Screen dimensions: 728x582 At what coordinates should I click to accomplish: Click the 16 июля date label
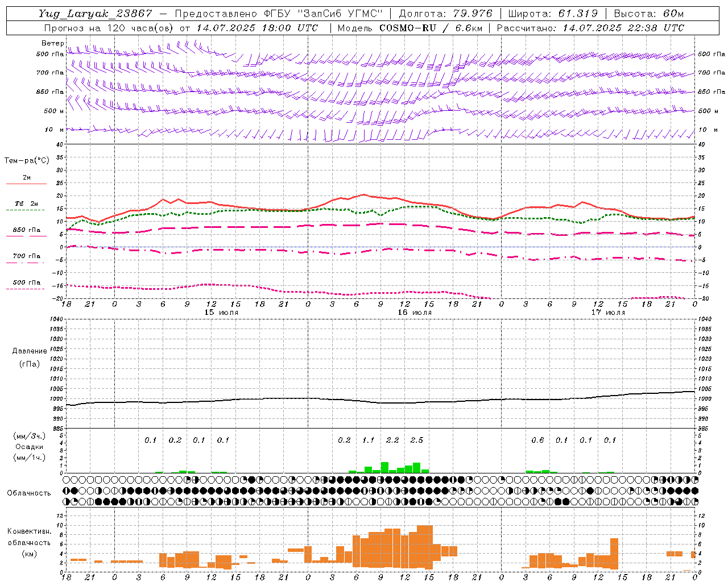coord(415,313)
